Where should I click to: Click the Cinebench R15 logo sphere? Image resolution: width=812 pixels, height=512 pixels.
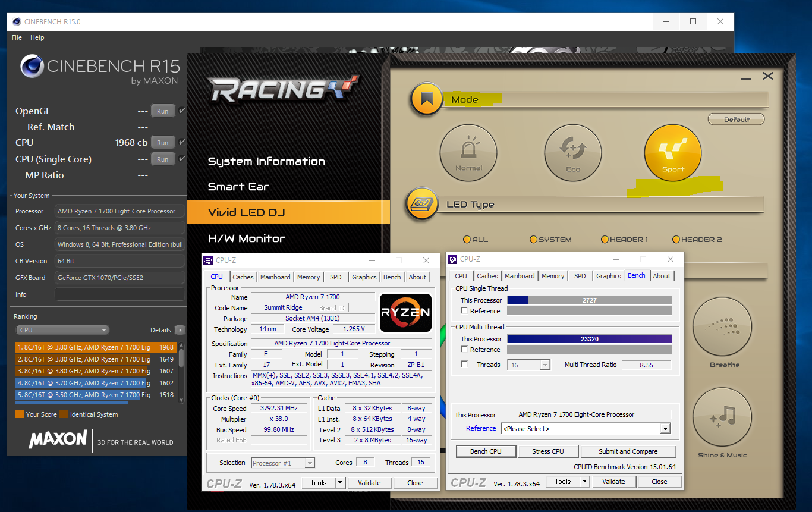pyautogui.click(x=32, y=67)
